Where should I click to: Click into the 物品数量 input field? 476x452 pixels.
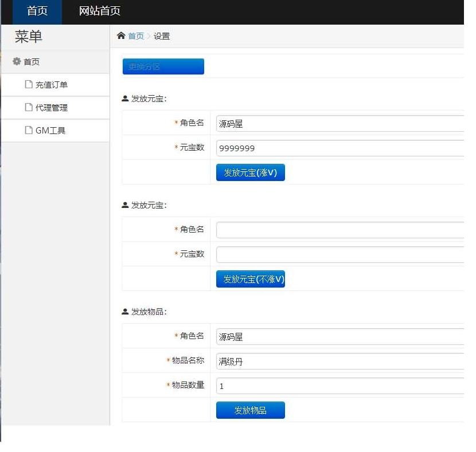[x=340, y=386]
